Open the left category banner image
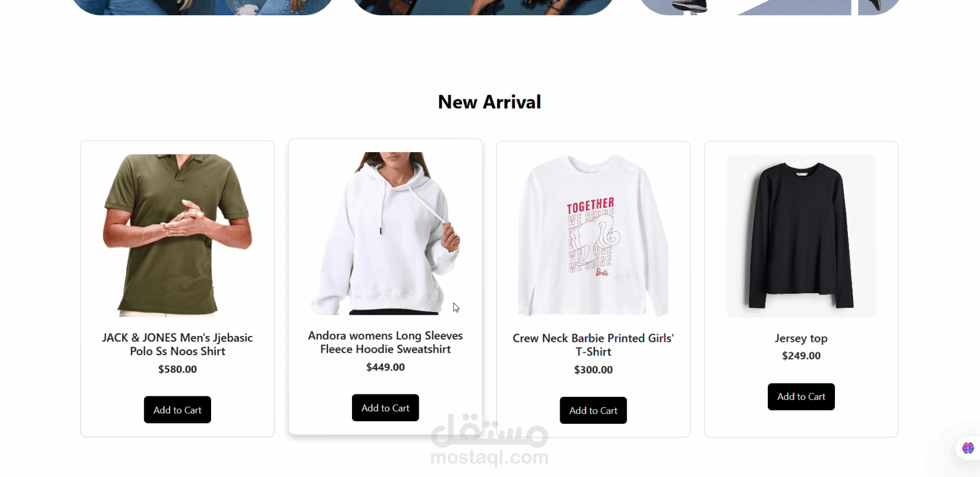Image resolution: width=980 pixels, height=477 pixels. pos(203,7)
